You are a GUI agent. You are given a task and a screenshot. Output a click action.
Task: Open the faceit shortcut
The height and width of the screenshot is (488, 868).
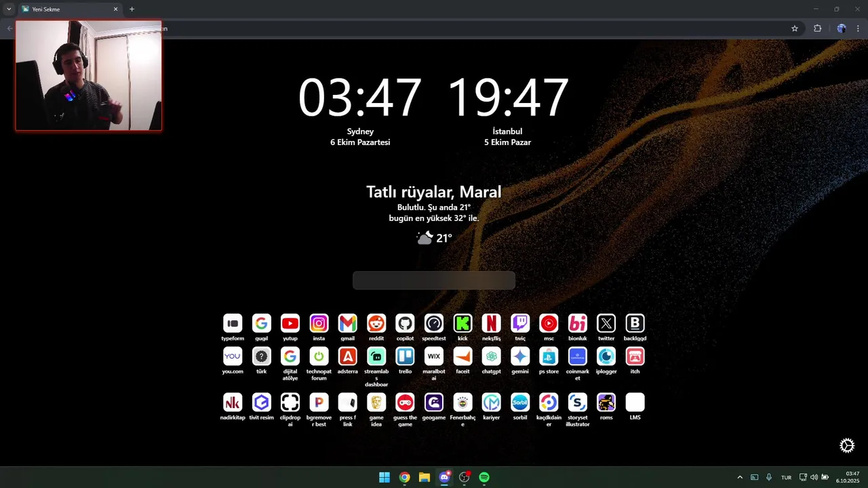pyautogui.click(x=462, y=356)
